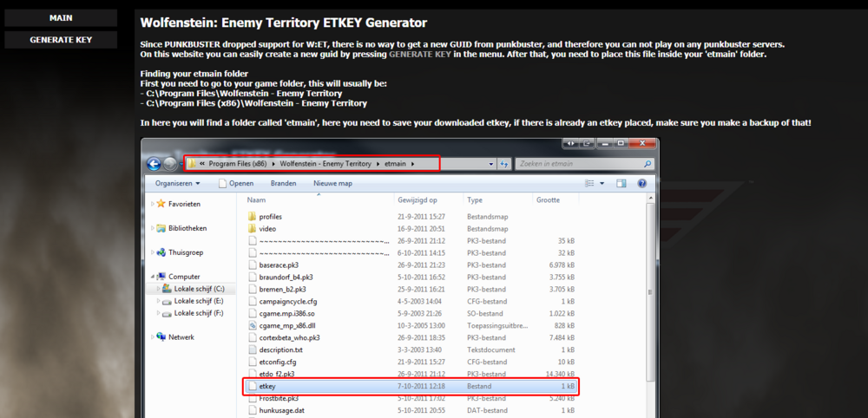Open the address bar history dropdown arrow

pyautogui.click(x=491, y=164)
